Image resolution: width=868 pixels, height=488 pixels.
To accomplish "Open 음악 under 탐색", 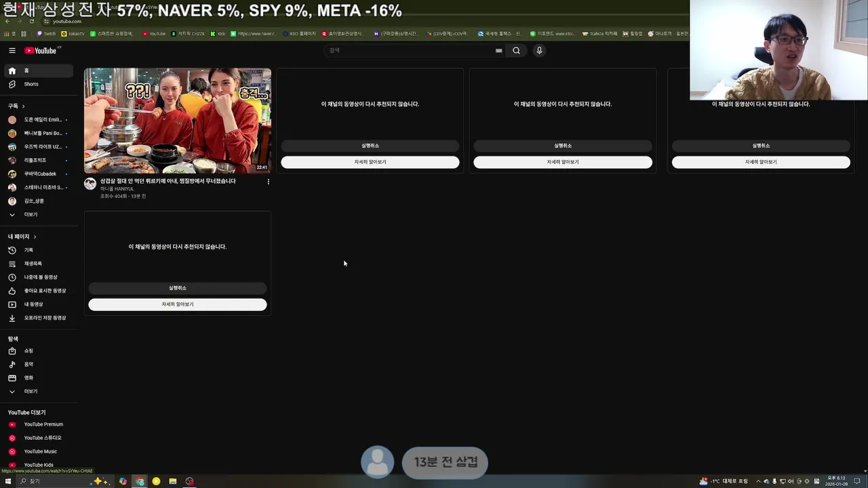I will [x=38, y=364].
